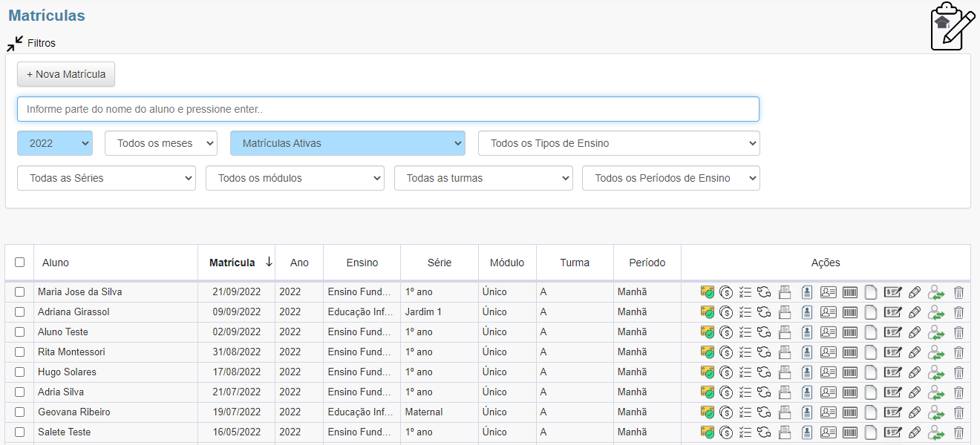Sort by the Ensino column header
This screenshot has height=445, width=980.
coord(362,263)
